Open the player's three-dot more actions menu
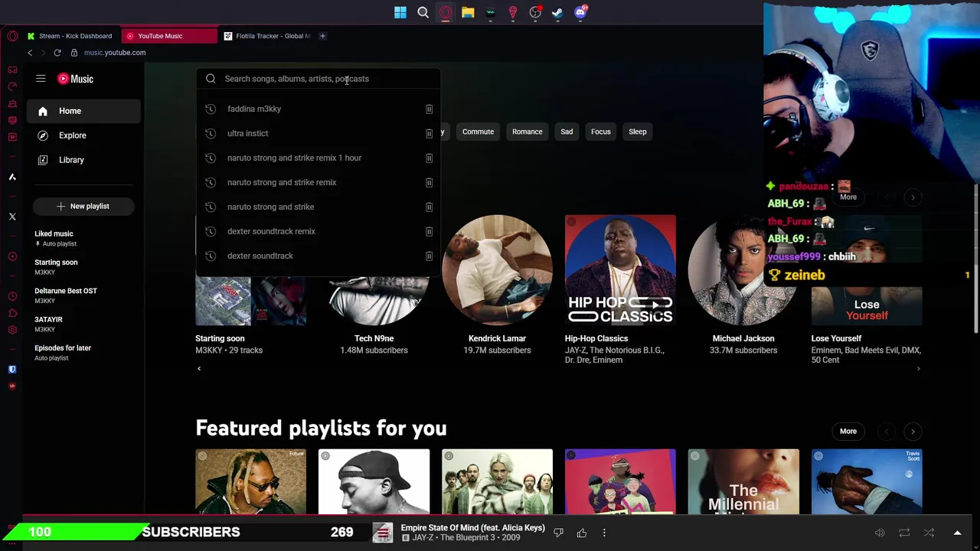This screenshot has width=980, height=551. pos(604,533)
